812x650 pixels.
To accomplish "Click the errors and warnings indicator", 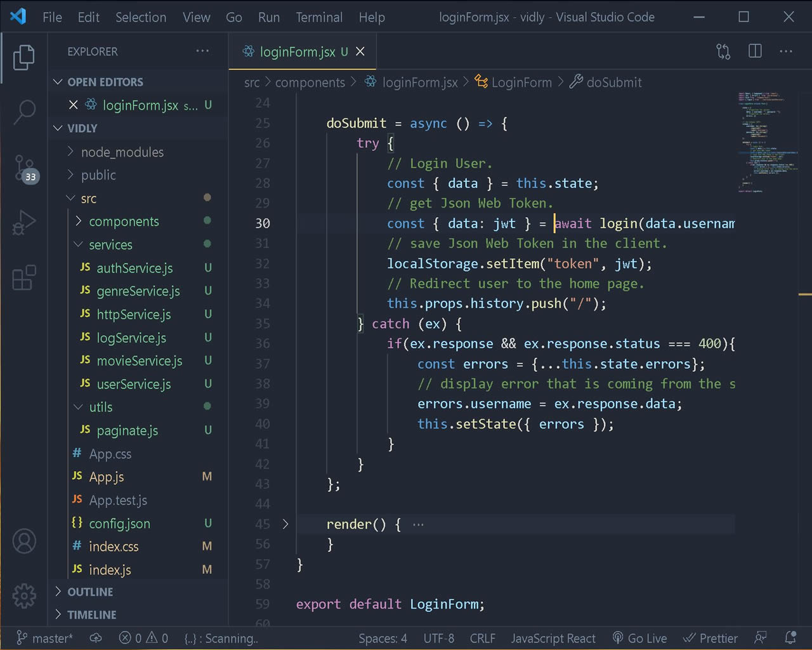I will click(143, 638).
